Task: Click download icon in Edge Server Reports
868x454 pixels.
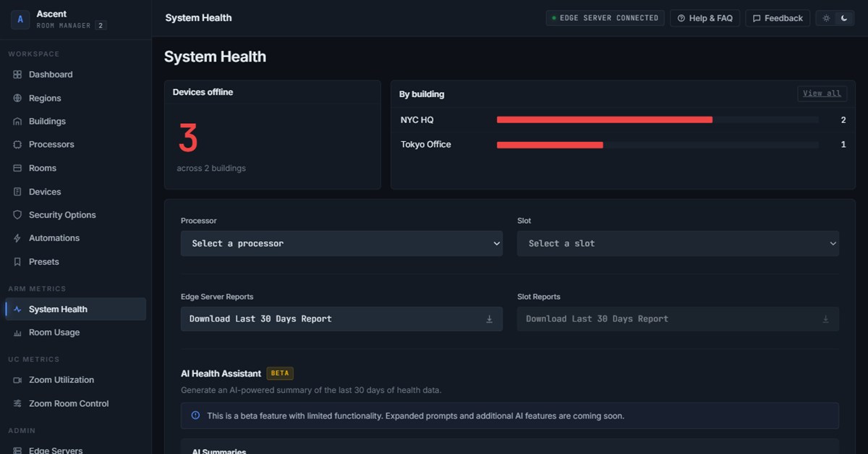Action: coord(489,319)
